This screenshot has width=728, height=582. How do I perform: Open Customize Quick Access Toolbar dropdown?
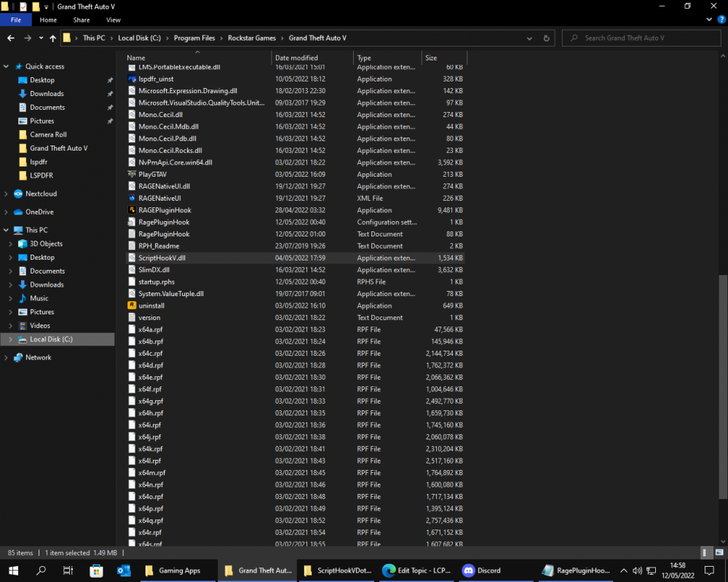click(x=46, y=7)
